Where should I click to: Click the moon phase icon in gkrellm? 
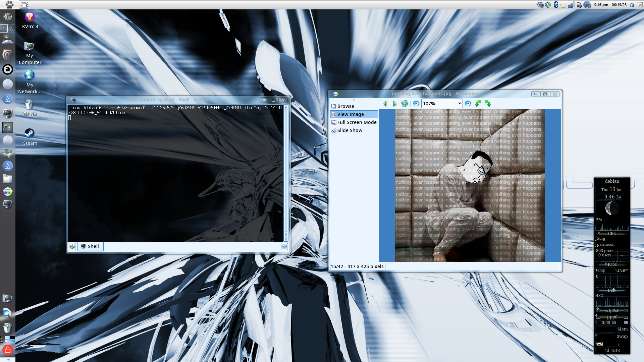click(612, 209)
